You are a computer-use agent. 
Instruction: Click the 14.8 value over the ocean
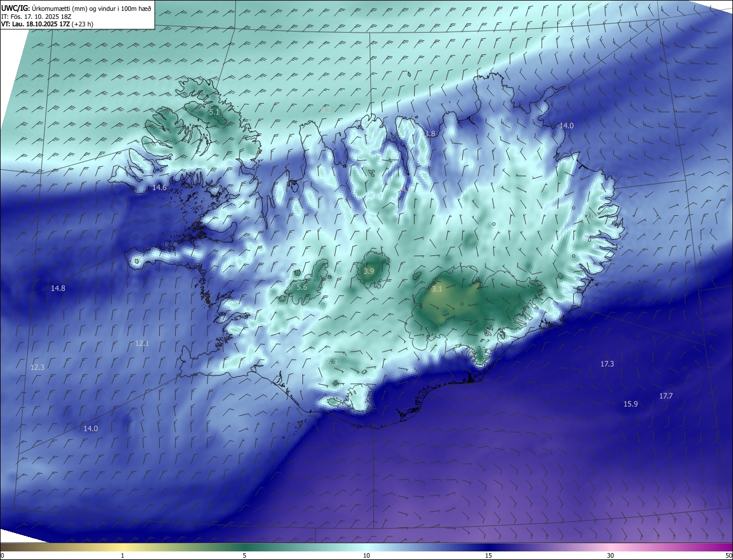tap(58, 289)
